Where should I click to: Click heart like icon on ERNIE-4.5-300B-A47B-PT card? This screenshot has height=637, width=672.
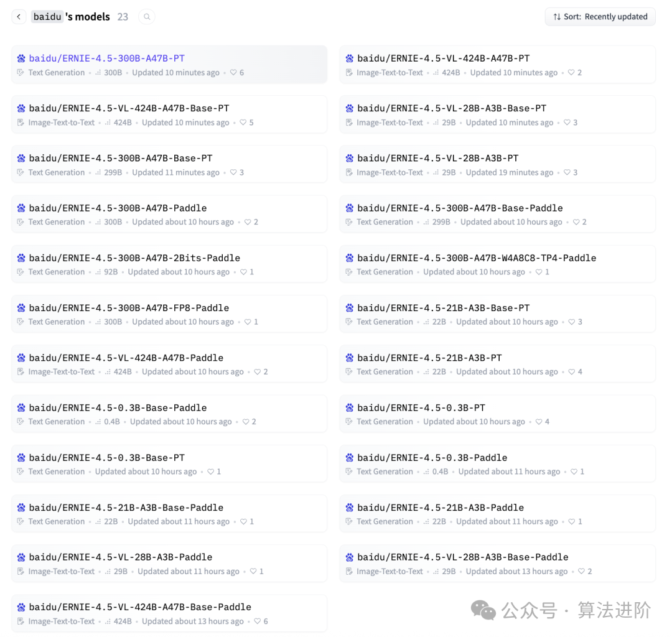pos(233,72)
